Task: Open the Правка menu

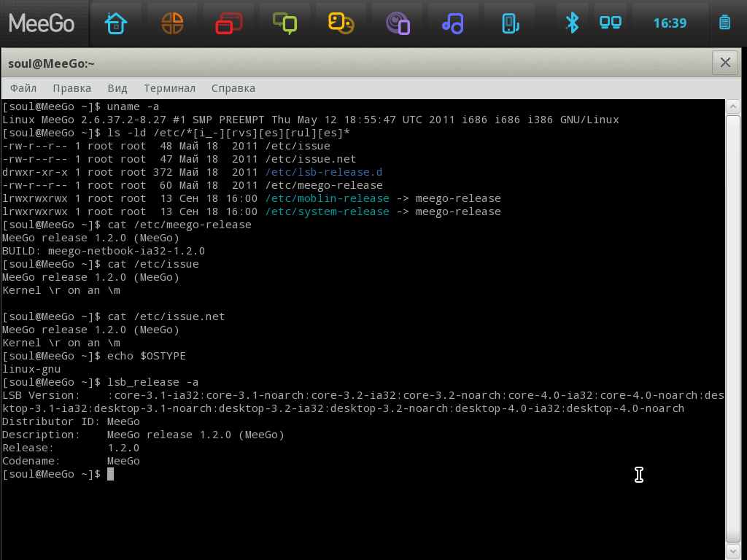Action: pyautogui.click(x=72, y=88)
